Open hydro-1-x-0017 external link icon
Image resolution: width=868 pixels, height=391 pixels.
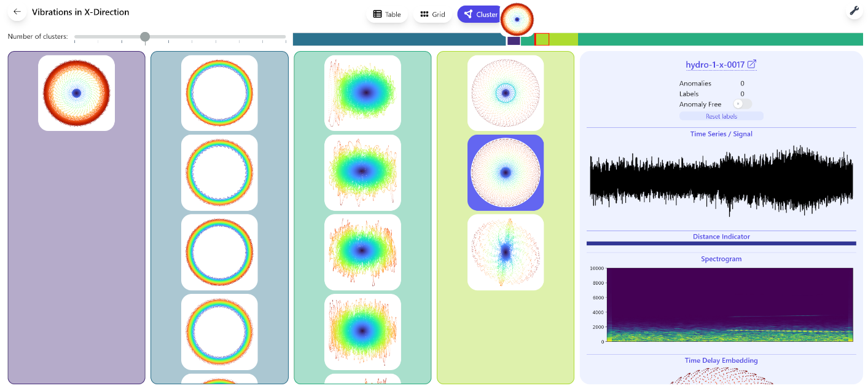click(752, 65)
